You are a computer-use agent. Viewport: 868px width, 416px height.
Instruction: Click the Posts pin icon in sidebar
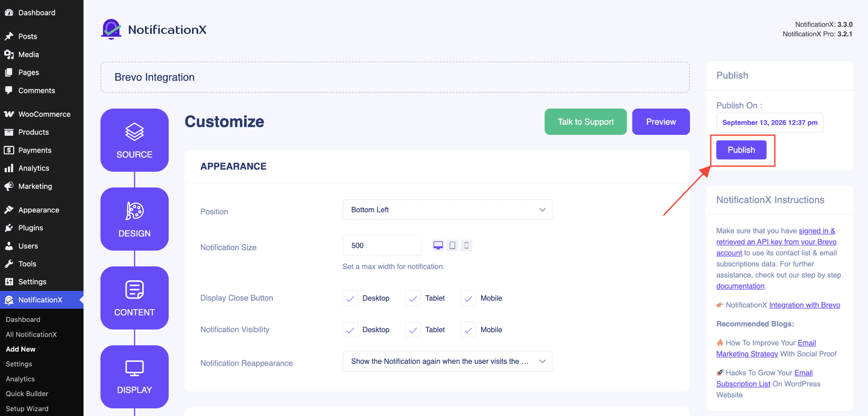pos(9,36)
